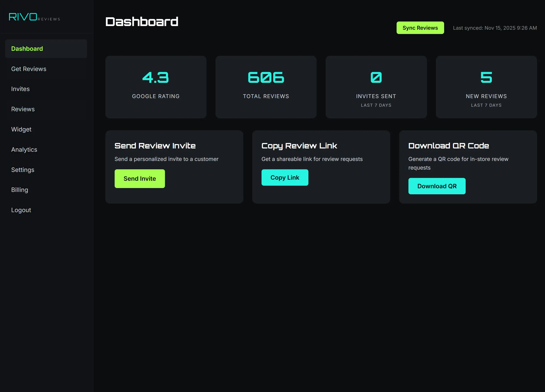Log out of the account
This screenshot has height=392, width=545.
(21, 210)
